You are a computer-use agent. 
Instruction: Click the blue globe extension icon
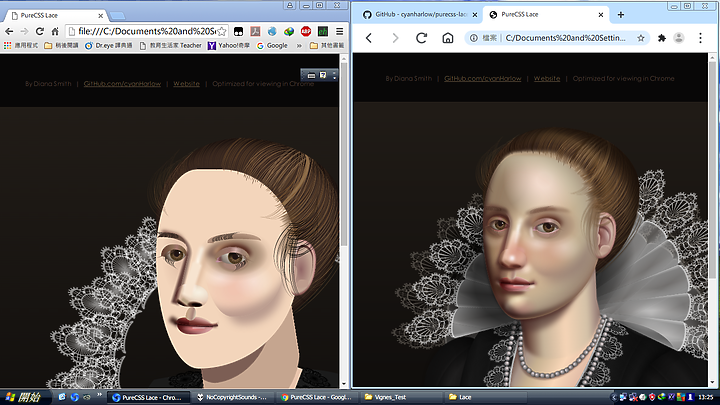(x=272, y=31)
